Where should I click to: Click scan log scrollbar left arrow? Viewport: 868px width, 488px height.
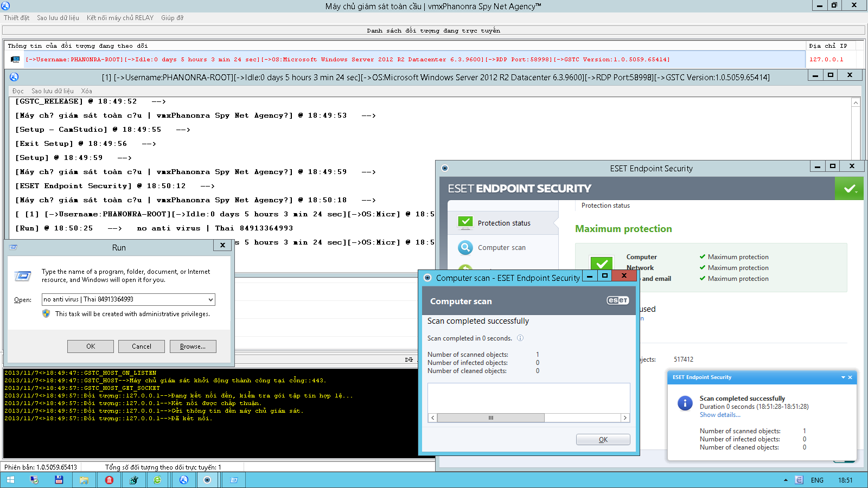point(432,418)
